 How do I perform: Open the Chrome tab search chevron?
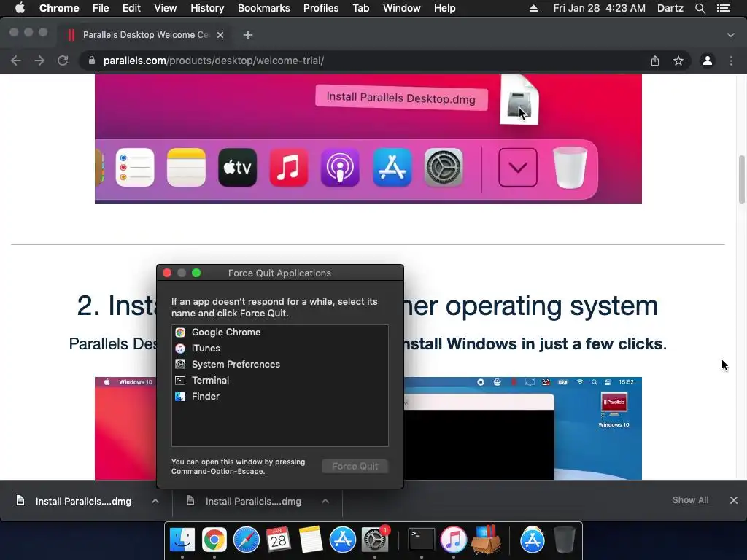click(731, 35)
